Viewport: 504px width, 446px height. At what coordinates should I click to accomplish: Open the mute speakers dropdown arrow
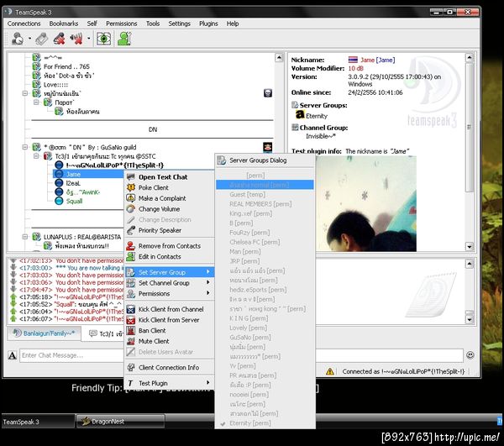point(89,39)
